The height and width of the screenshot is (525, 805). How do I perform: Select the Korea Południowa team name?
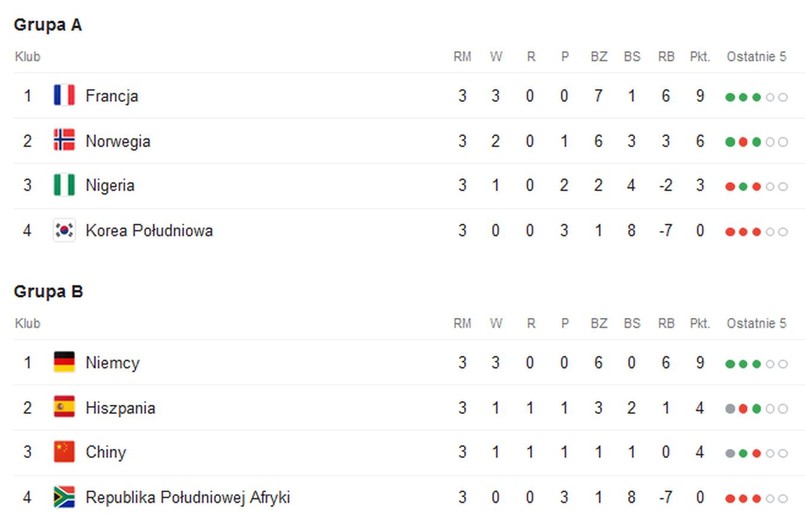[x=149, y=230]
